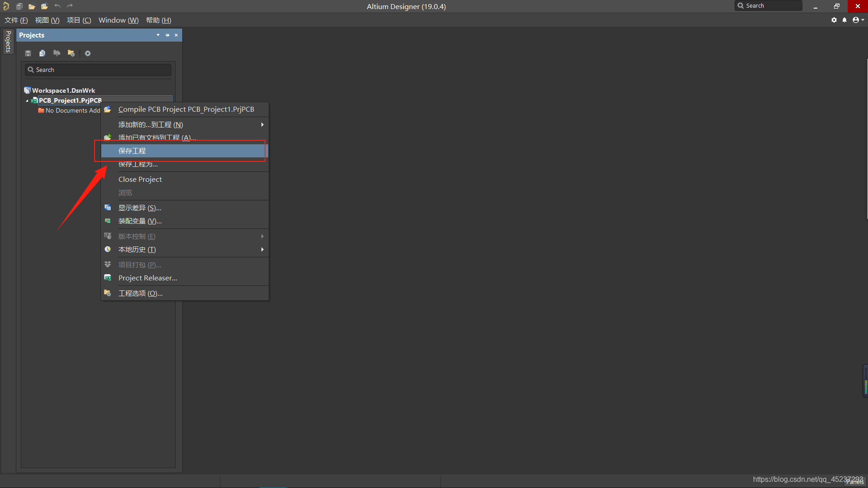Screen dimensions: 868x488
Task: Click the Save All Documents icon in title bar
Action: tap(19, 6)
